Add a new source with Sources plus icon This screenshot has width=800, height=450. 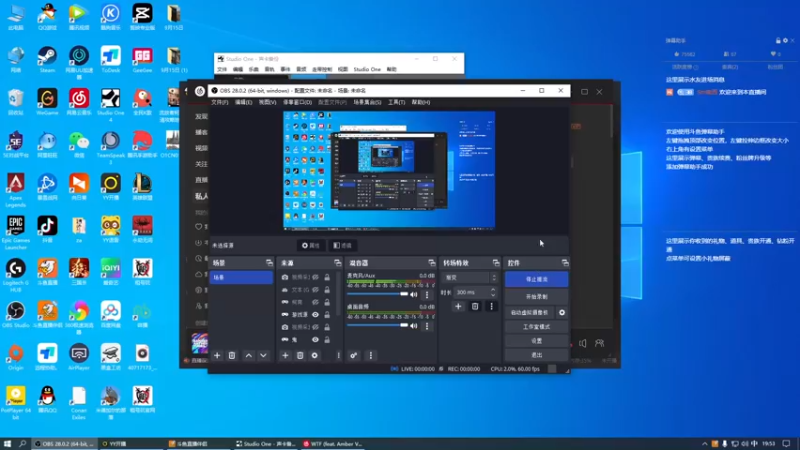pyautogui.click(x=285, y=356)
